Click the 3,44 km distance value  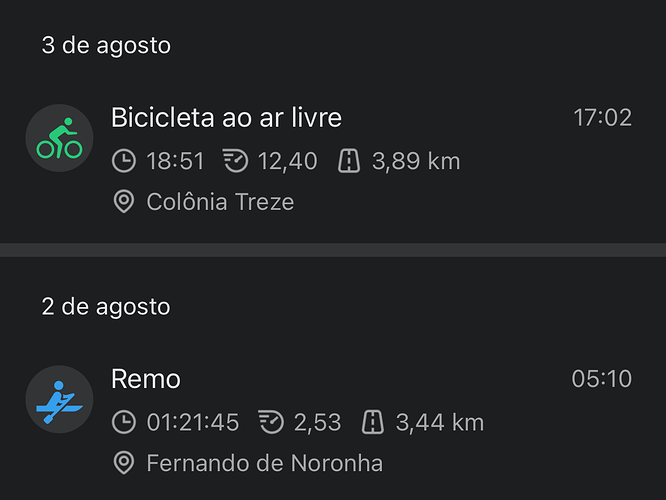[440, 422]
